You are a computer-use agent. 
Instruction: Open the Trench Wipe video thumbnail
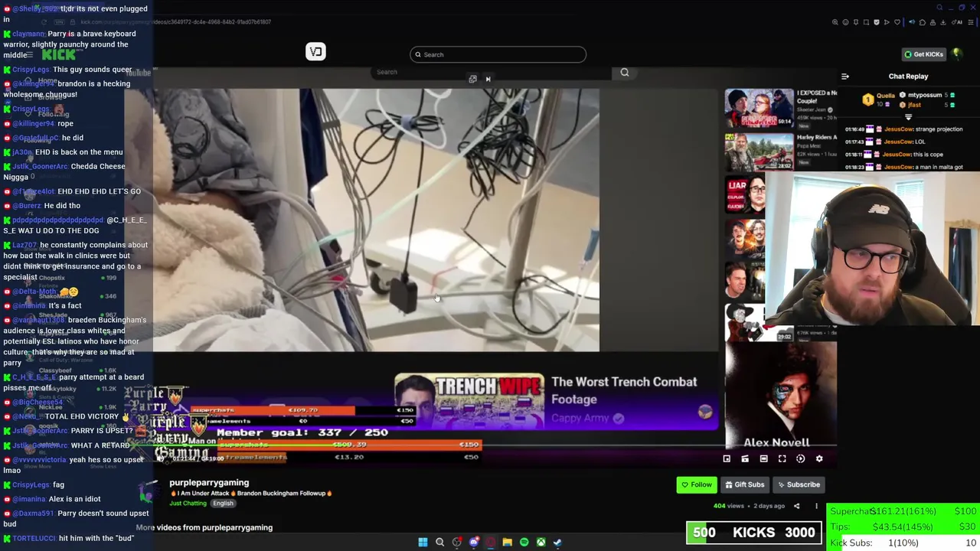point(469,401)
